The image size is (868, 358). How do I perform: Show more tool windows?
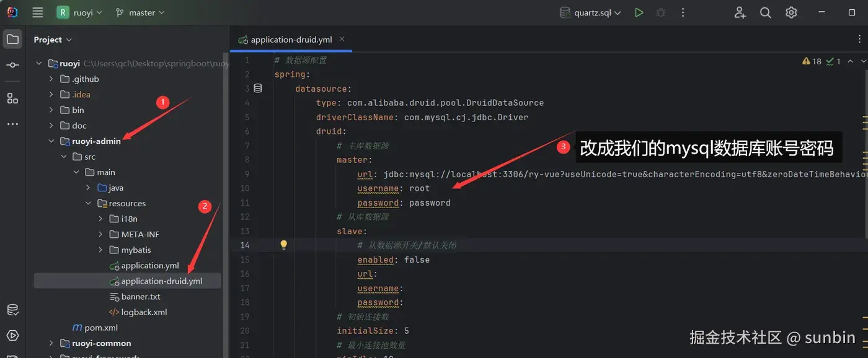click(x=12, y=124)
